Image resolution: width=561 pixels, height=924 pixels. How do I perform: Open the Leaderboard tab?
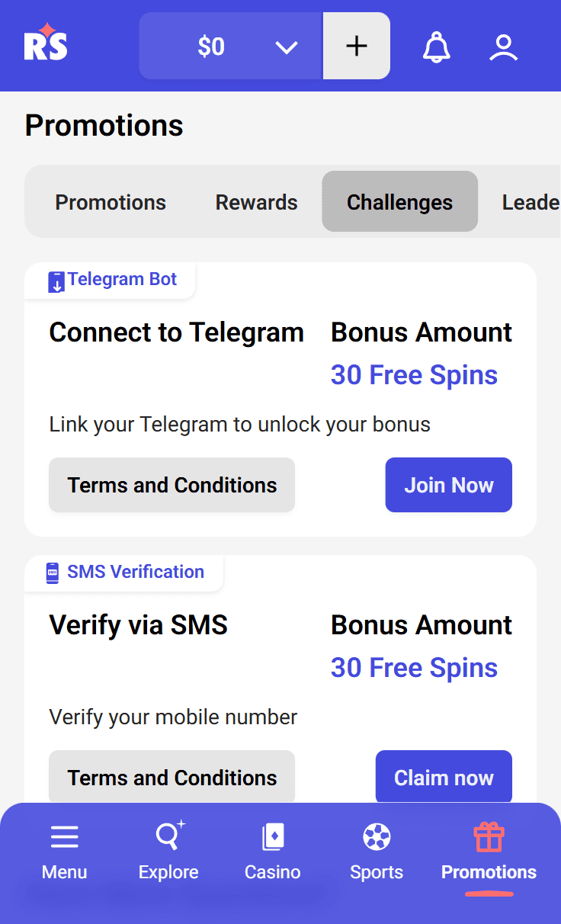tap(530, 202)
